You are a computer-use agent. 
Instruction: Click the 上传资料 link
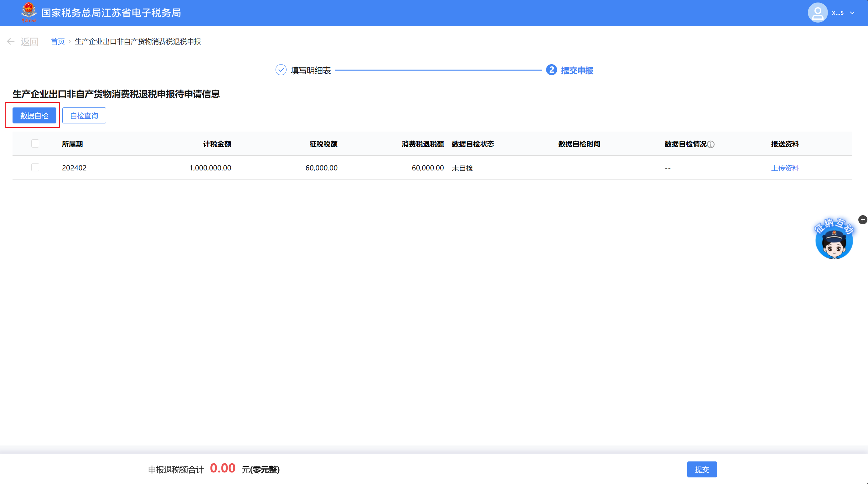(785, 168)
